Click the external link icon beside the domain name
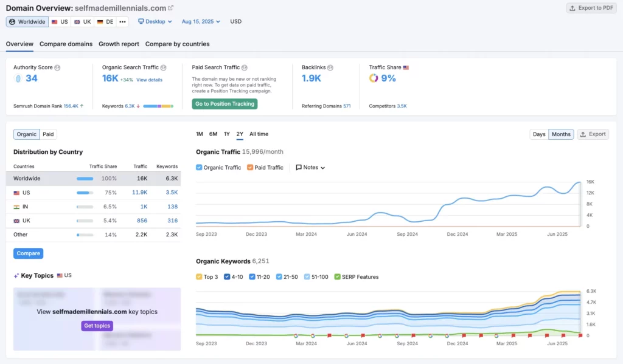This screenshot has width=623, height=364. [x=170, y=8]
